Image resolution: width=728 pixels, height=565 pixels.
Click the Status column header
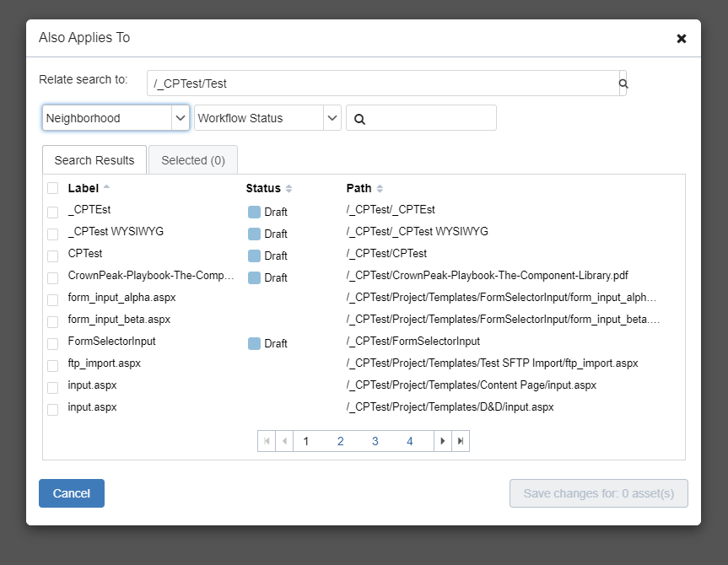263,188
